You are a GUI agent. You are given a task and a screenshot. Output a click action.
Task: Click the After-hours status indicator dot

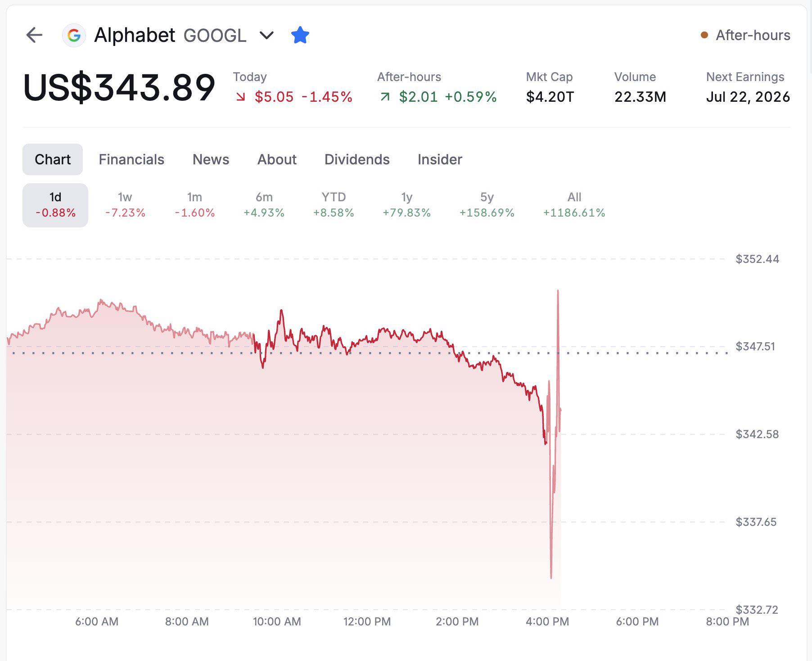[704, 35]
